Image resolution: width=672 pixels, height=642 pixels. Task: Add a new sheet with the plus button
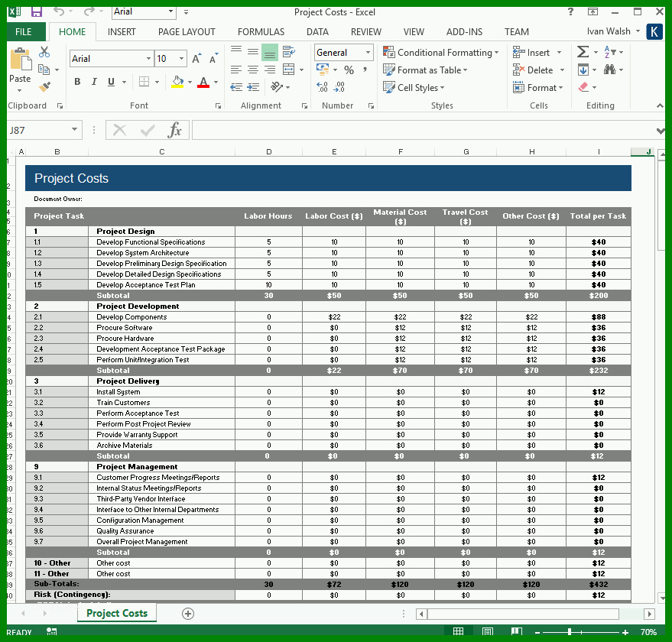(x=188, y=614)
